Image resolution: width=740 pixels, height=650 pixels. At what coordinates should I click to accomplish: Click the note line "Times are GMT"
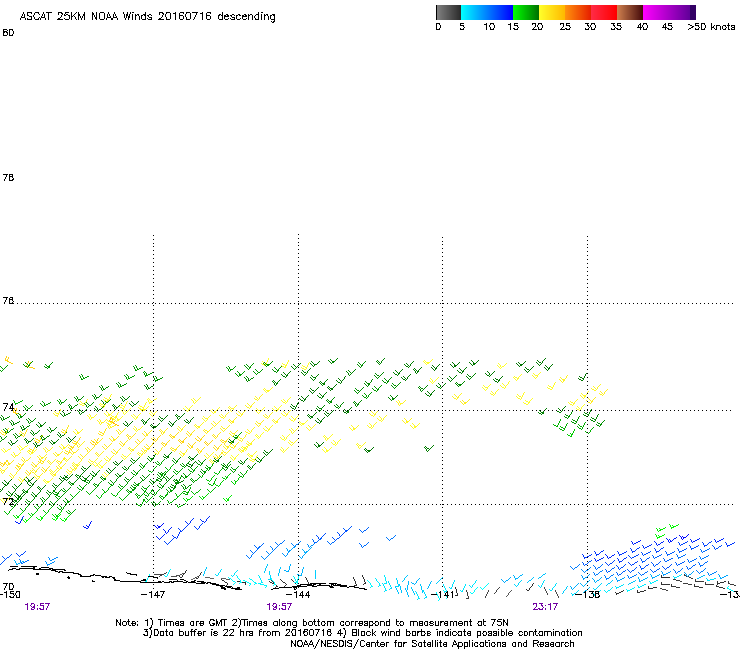pos(312,623)
